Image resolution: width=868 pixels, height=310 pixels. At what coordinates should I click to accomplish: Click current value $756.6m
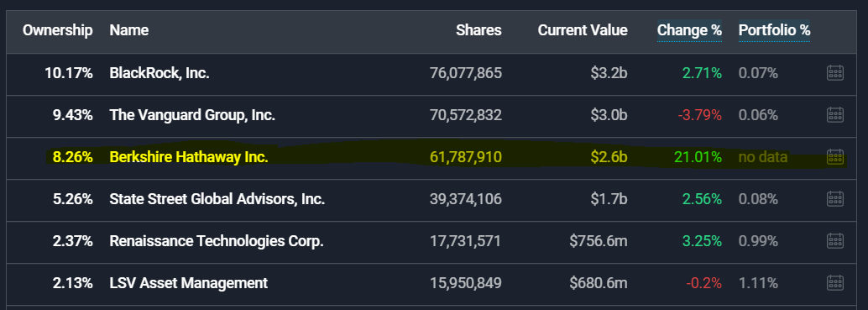point(599,241)
